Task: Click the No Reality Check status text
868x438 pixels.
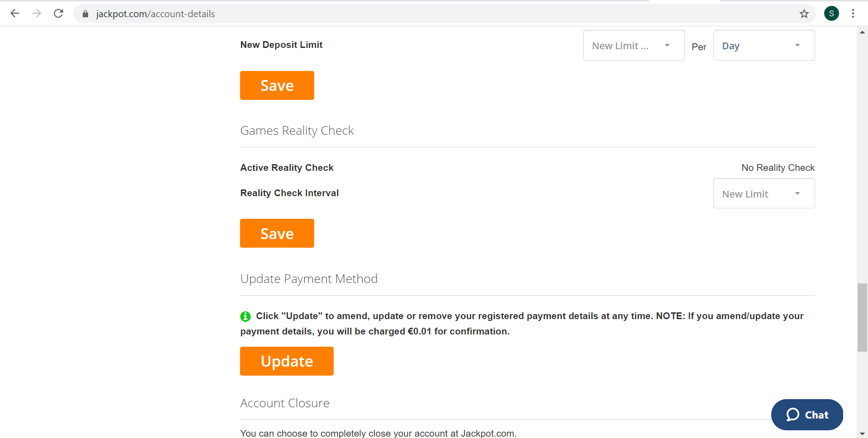Action: pyautogui.click(x=778, y=168)
